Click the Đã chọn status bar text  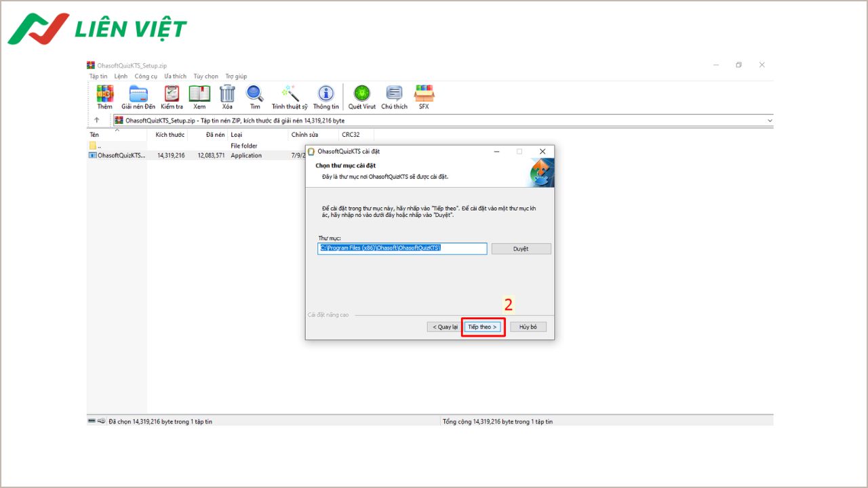coord(160,422)
